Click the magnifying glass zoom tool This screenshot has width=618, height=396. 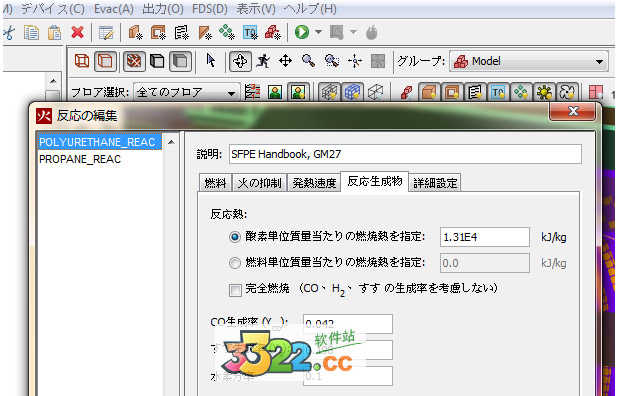tap(308, 61)
